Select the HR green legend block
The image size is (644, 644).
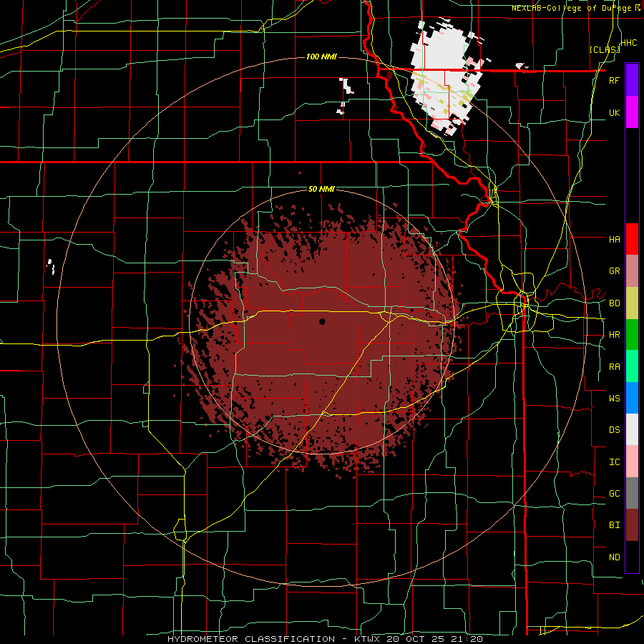pos(632,334)
